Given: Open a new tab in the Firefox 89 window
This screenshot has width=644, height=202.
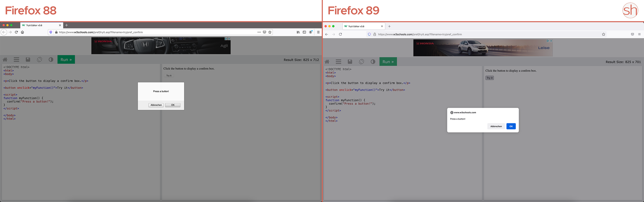Looking at the screenshot, I should 389,26.
